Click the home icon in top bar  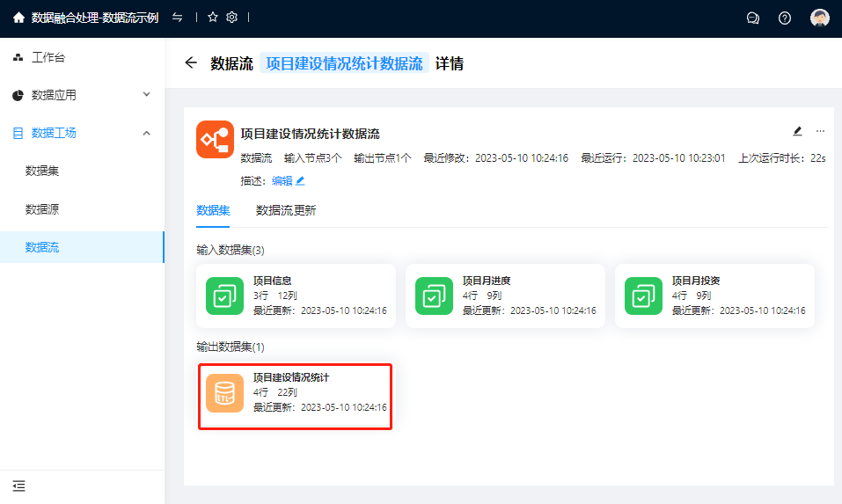click(x=18, y=18)
